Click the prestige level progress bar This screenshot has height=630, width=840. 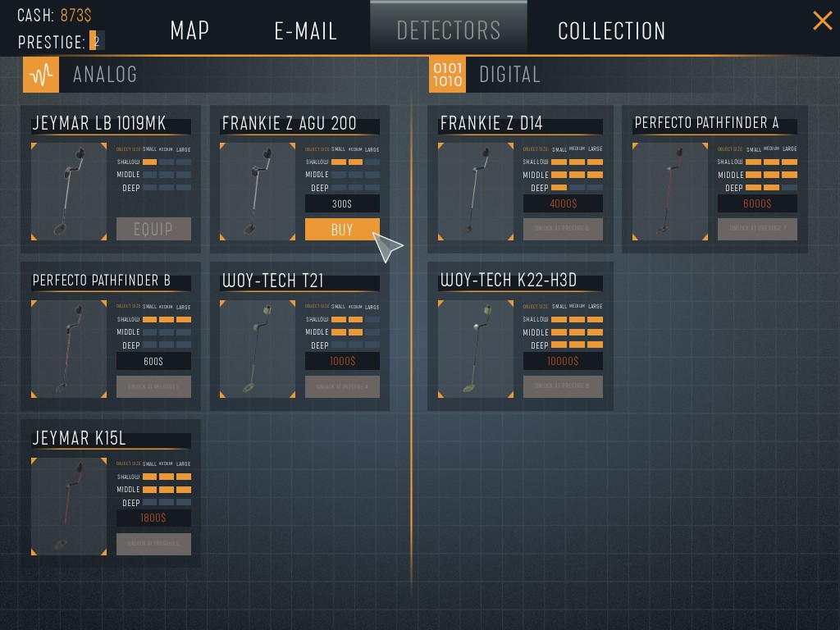coord(97,41)
